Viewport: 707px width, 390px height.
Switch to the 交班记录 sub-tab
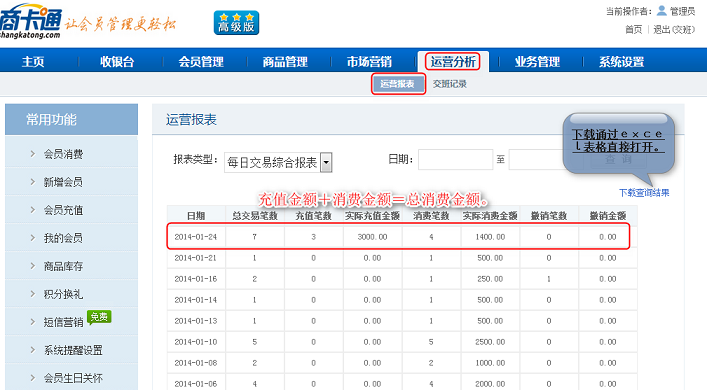(x=450, y=84)
